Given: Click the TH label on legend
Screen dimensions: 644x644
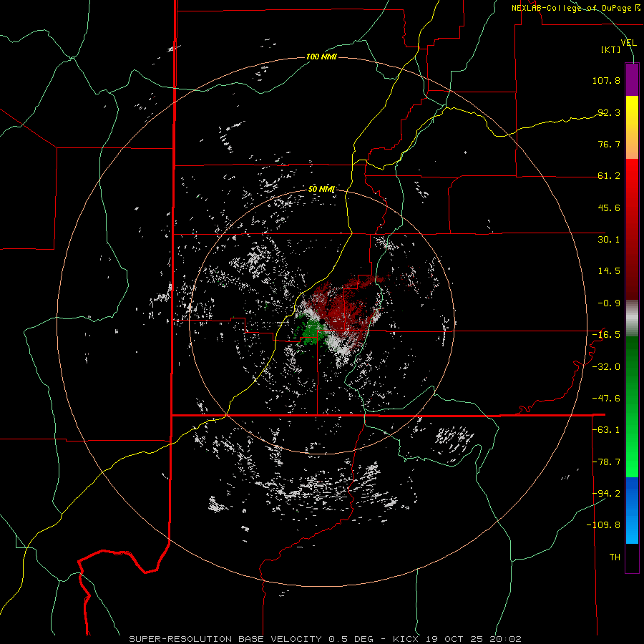Looking at the screenshot, I should 615,557.
